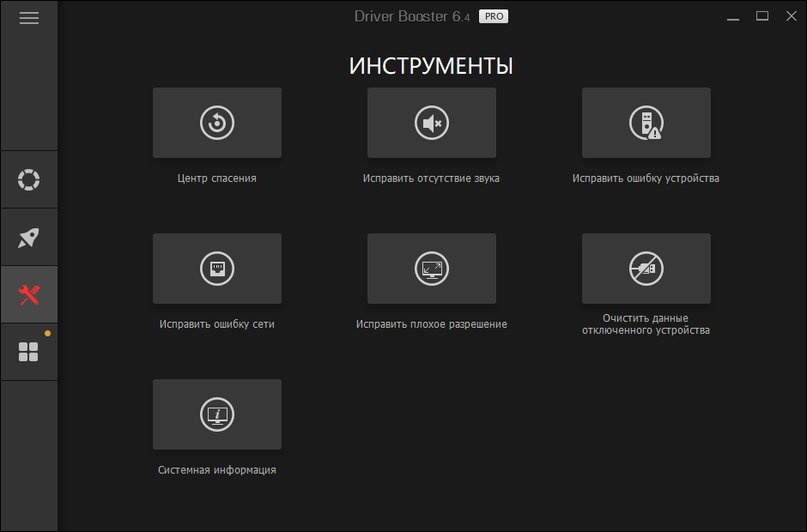This screenshot has width=807, height=532.
Task: Click the Исправить плохое разрешение label
Action: [x=432, y=324]
